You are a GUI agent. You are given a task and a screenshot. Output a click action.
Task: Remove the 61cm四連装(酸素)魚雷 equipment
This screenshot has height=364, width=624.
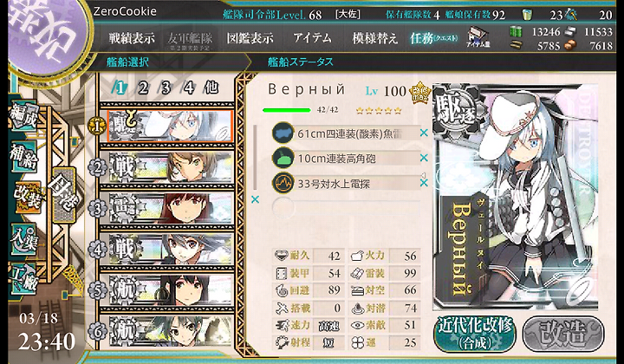pyautogui.click(x=424, y=133)
